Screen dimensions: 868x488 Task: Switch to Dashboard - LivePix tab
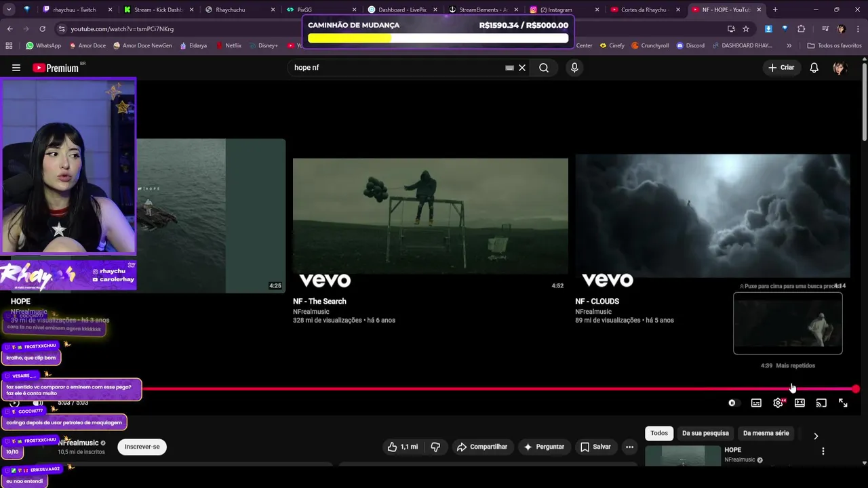pos(403,9)
